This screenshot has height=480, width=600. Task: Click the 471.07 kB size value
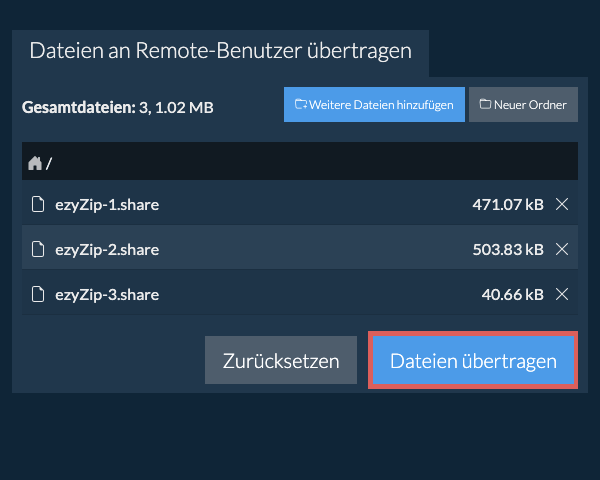click(x=508, y=205)
